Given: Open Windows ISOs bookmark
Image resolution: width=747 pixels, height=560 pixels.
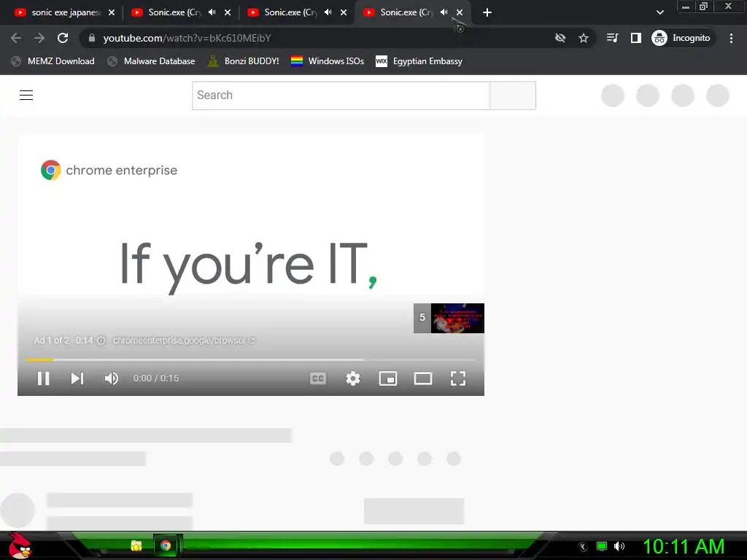Looking at the screenshot, I should coord(328,61).
